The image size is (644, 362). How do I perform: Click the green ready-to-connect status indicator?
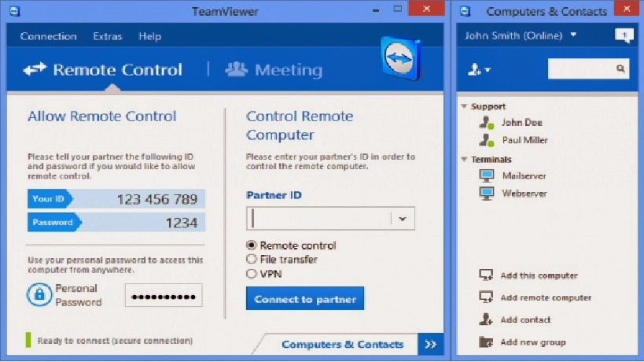28,340
